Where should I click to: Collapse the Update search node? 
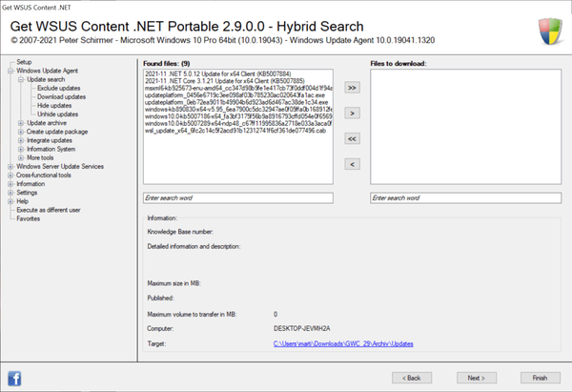pyautogui.click(x=20, y=79)
